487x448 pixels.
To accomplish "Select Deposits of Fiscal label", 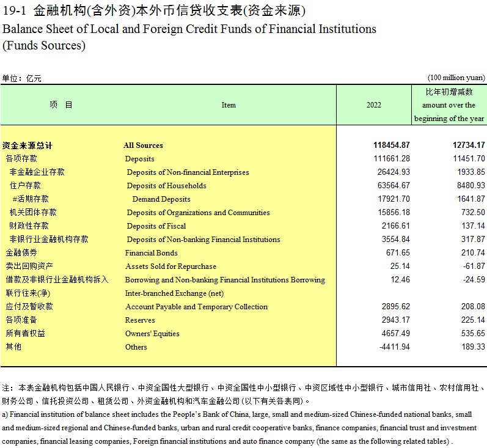I will [x=156, y=226].
